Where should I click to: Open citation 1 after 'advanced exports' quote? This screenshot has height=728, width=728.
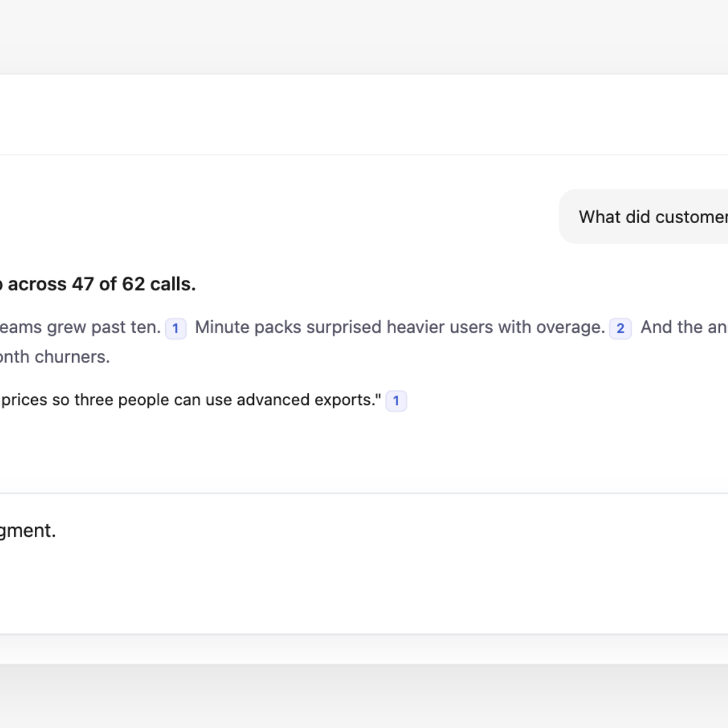396,401
